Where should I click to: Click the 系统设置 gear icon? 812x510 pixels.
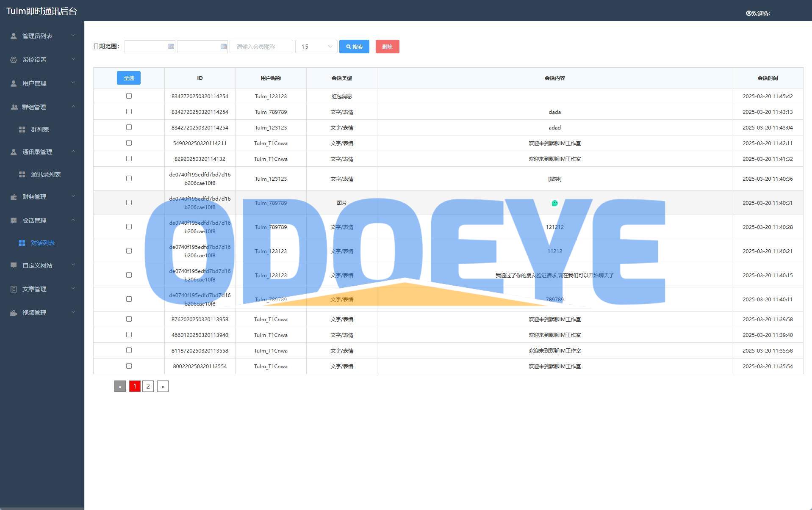point(14,60)
